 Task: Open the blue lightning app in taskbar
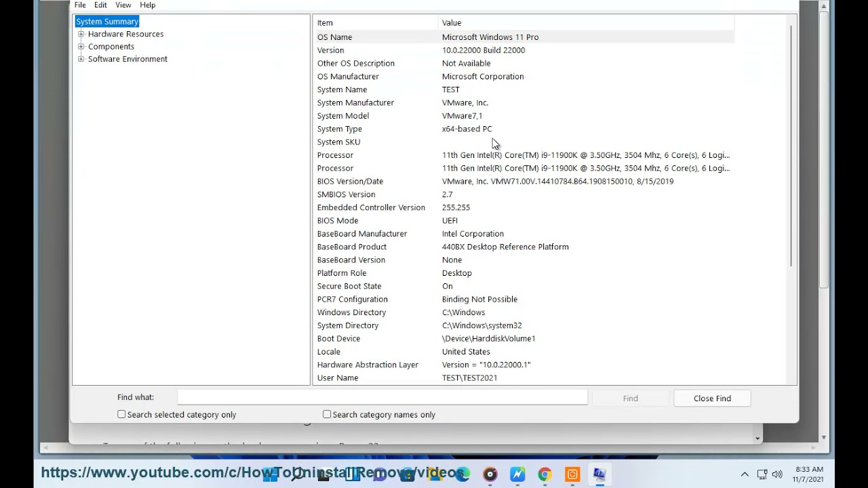point(517,474)
